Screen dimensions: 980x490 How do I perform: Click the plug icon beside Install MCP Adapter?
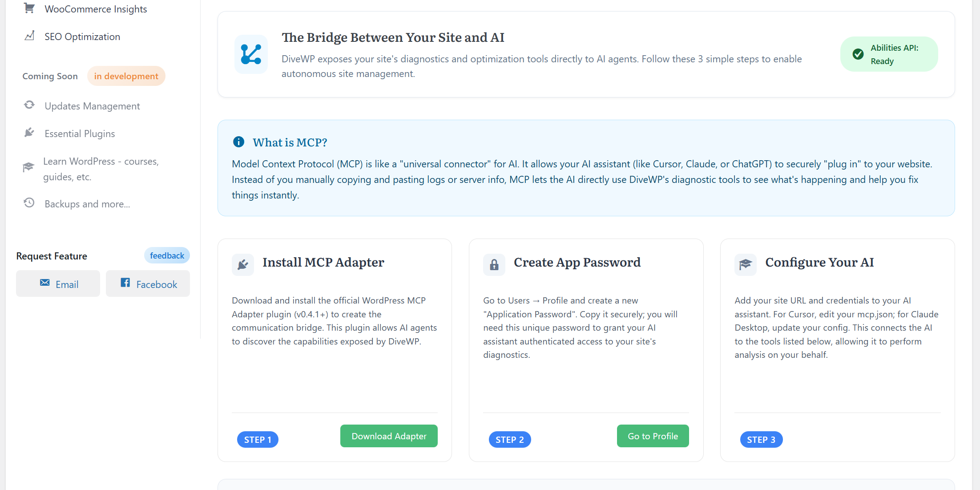click(243, 265)
